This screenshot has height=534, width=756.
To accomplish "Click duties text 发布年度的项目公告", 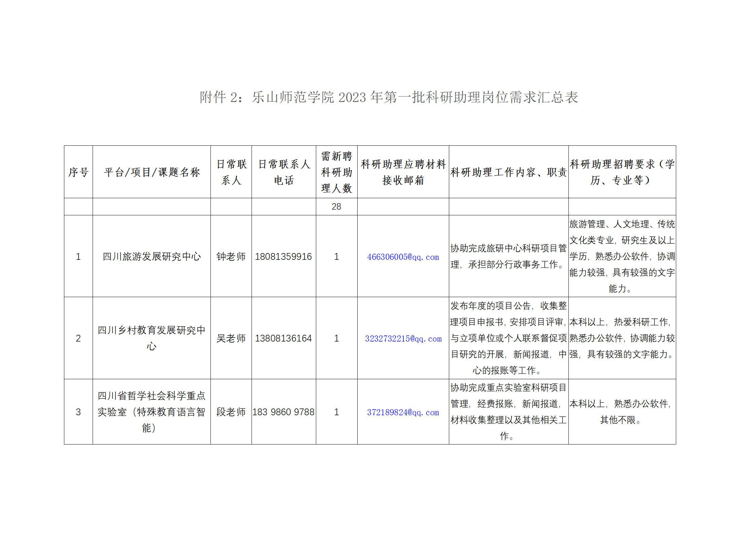I will (x=508, y=338).
